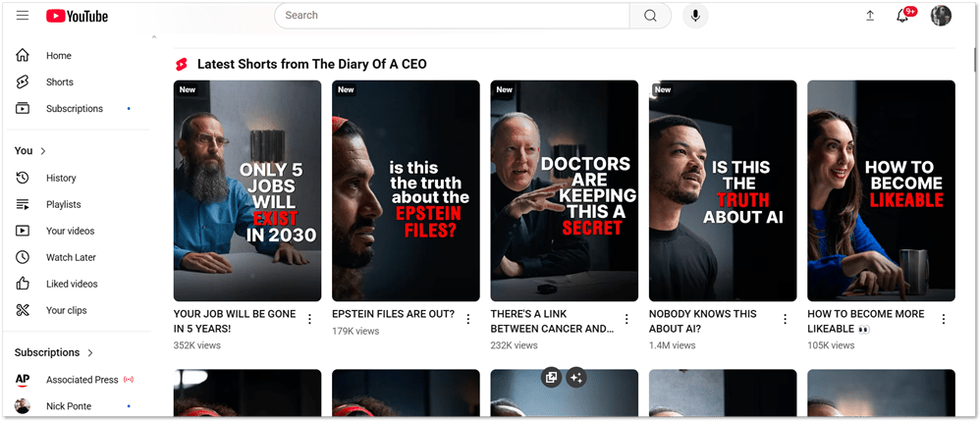Click the Nick Ponte avatar
This screenshot has width=980, height=421.
click(x=23, y=406)
